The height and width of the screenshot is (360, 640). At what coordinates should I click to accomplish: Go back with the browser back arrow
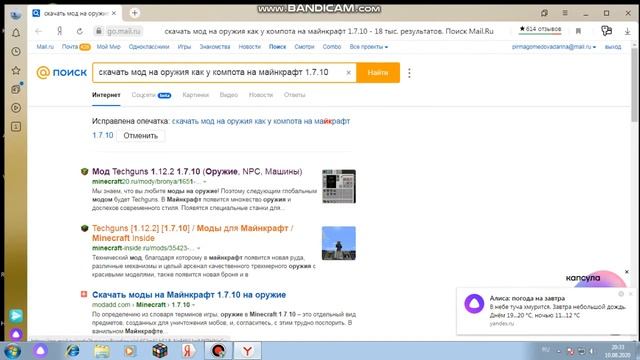tap(39, 31)
